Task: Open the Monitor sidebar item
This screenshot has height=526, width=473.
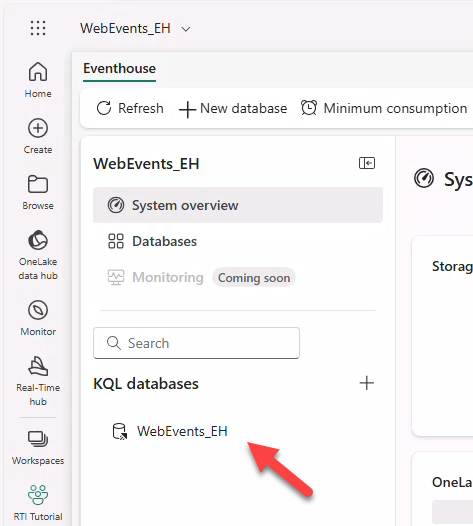Action: [38, 318]
